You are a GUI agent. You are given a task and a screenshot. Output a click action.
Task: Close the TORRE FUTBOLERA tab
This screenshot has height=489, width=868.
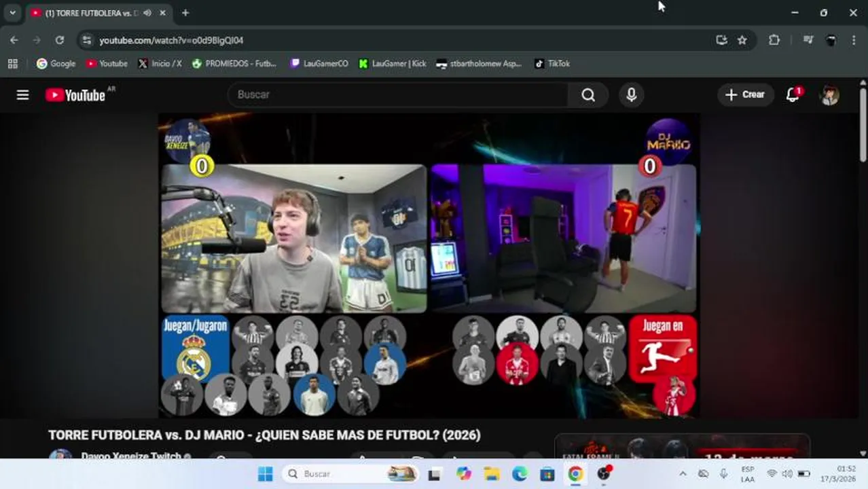(163, 13)
